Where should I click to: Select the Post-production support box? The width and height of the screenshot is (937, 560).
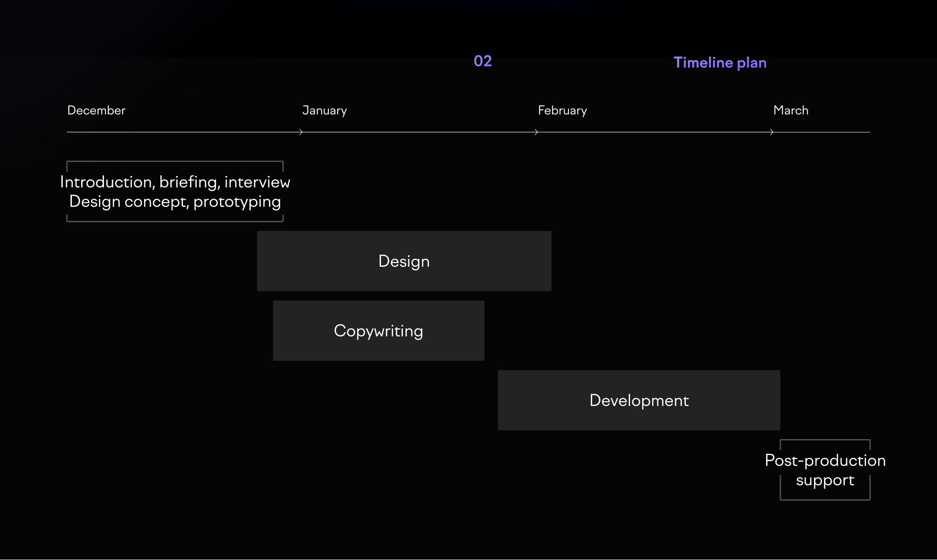[x=825, y=470]
